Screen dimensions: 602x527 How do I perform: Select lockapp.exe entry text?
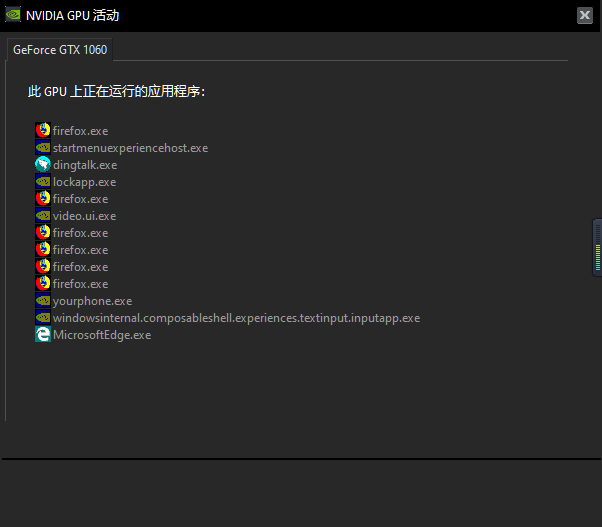[x=84, y=182]
